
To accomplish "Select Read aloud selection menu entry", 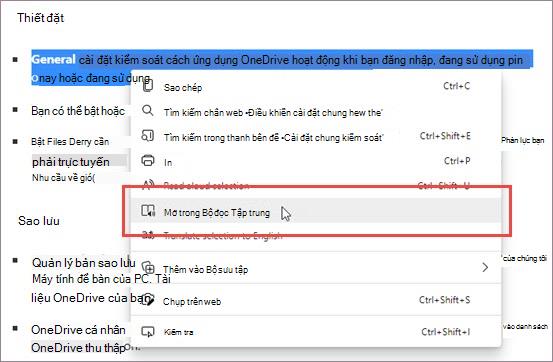I will 316,186.
